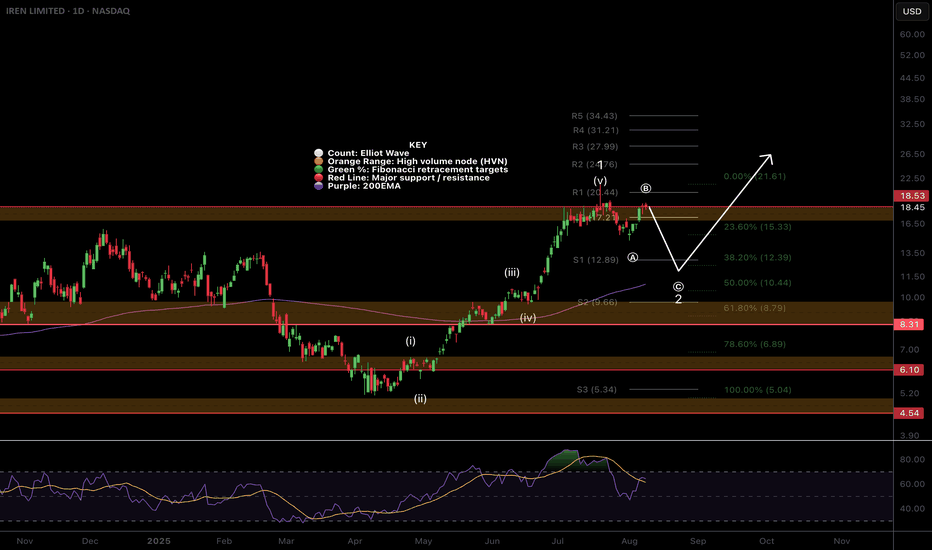Click the white dot beside Count: Elliot Wave
932x550 pixels.
[319, 153]
